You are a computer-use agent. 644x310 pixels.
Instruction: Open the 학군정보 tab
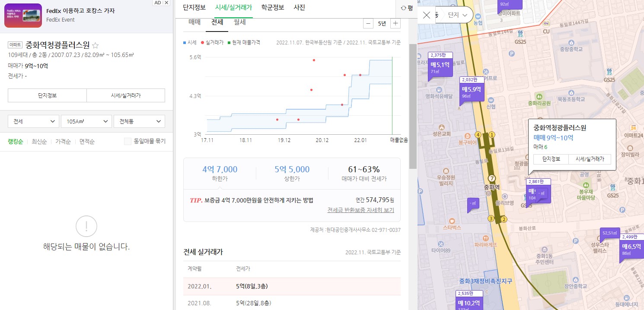273,7
